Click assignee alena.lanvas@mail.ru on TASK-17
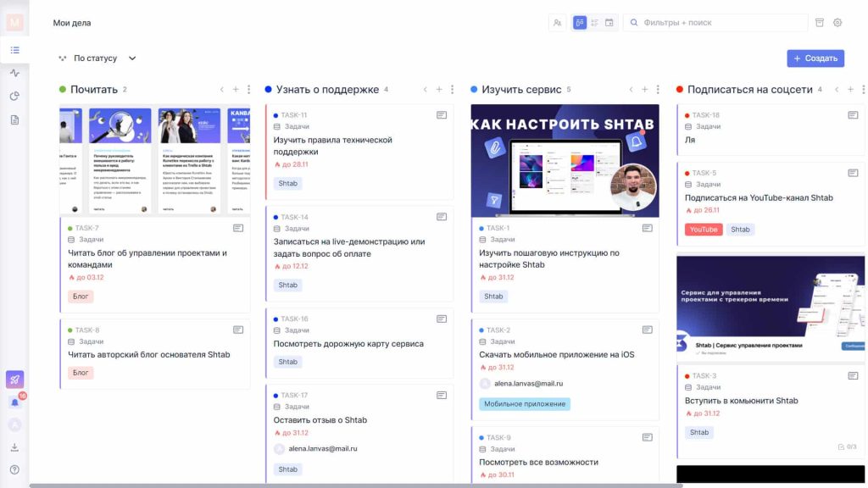This screenshot has height=488, width=868. click(x=315, y=449)
